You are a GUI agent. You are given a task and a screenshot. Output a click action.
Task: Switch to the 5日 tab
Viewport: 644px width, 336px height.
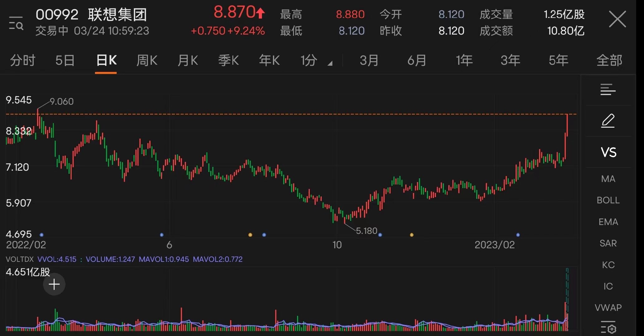65,60
